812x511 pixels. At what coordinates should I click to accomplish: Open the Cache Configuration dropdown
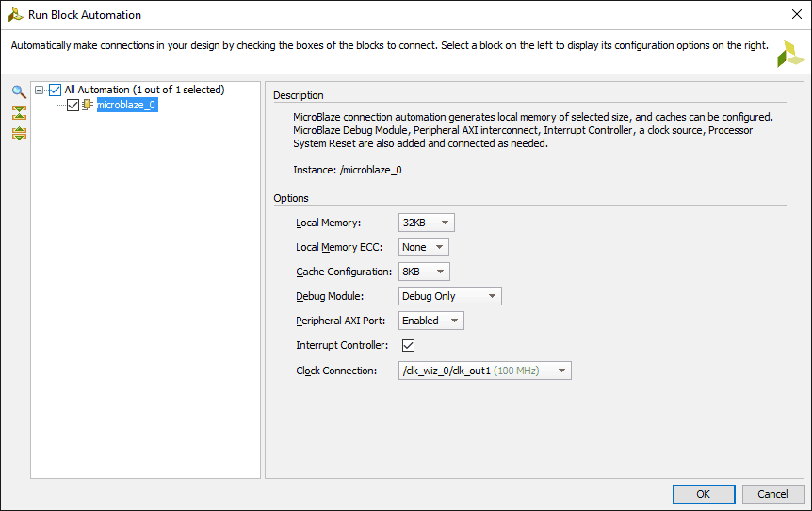[424, 272]
